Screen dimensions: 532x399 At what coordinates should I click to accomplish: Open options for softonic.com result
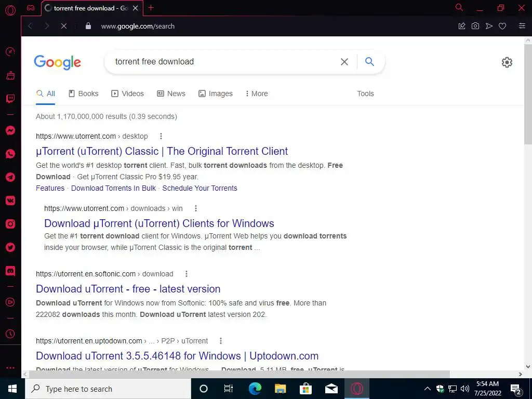187,274
